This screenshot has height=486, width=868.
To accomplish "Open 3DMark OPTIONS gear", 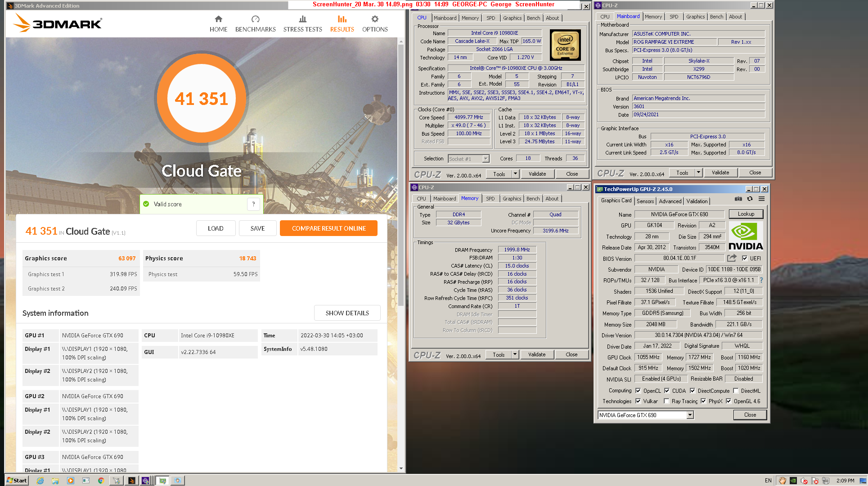I will coord(375,24).
